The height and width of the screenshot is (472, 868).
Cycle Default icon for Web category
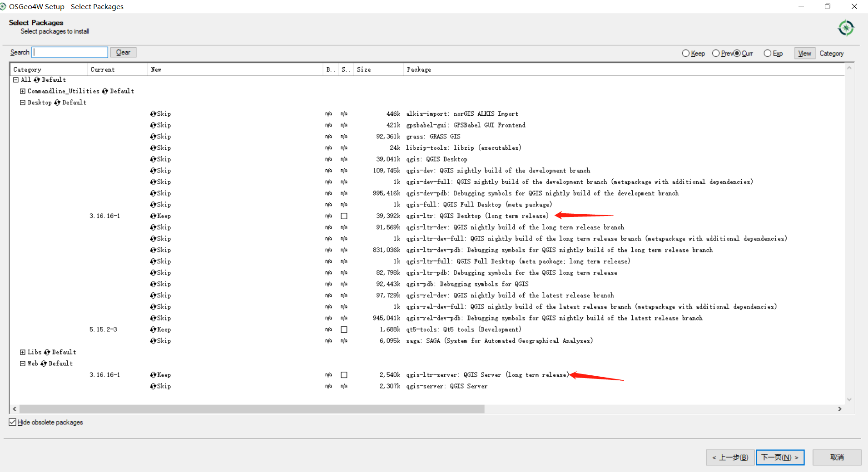coord(44,364)
